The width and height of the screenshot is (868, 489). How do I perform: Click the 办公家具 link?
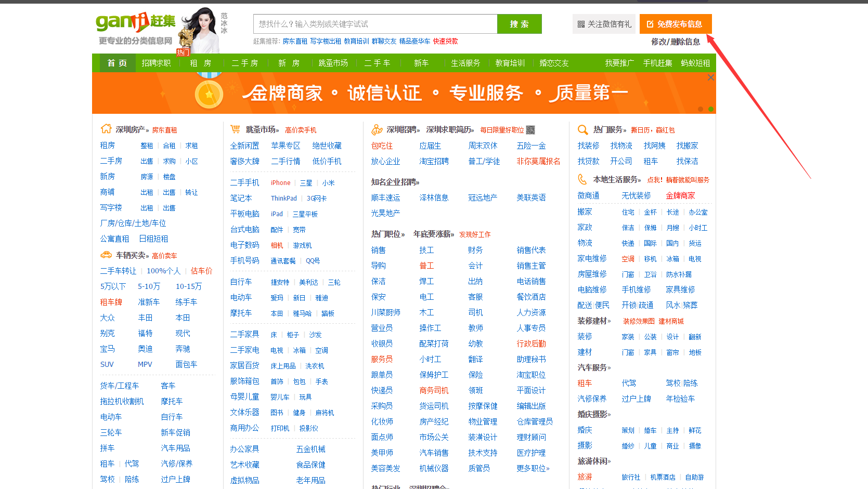(244, 450)
